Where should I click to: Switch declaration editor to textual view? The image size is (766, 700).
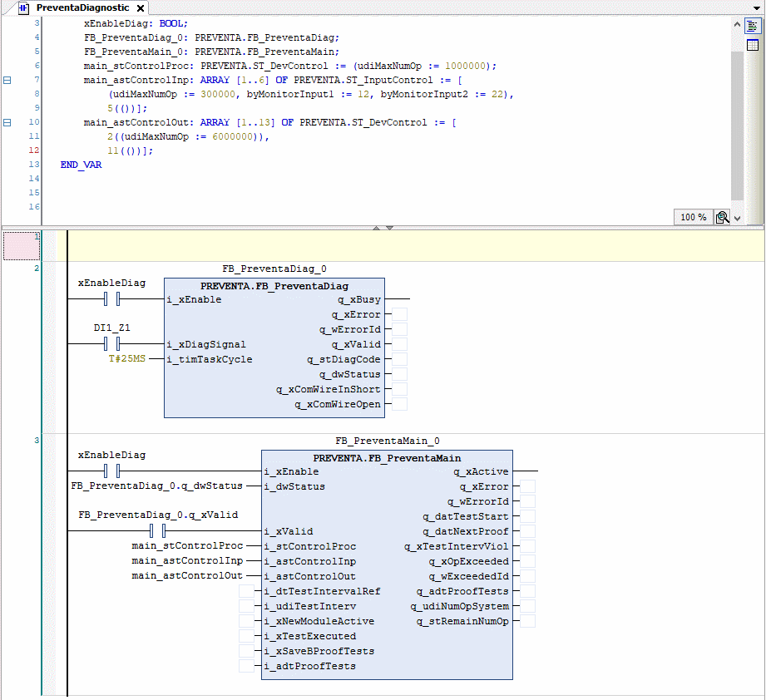[x=752, y=27]
